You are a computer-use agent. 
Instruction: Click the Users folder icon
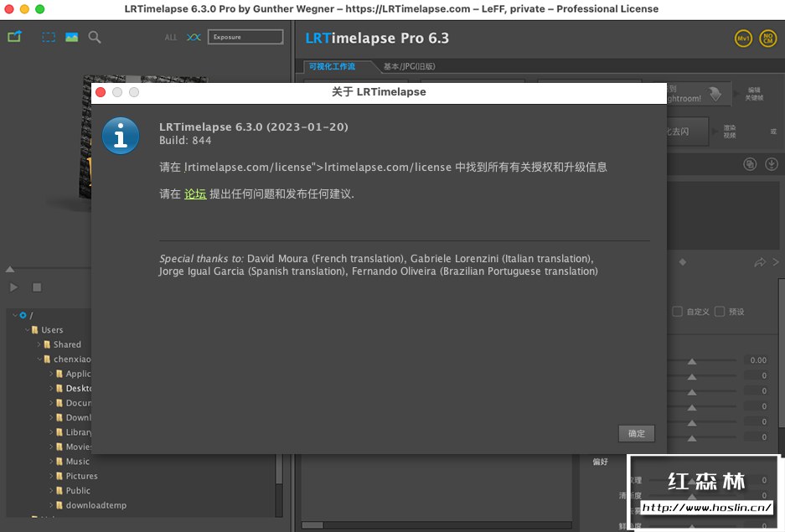pyautogui.click(x=34, y=330)
